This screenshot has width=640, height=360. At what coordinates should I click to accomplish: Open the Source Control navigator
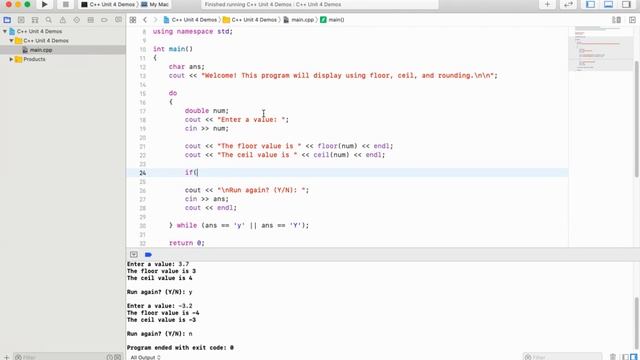click(21, 20)
